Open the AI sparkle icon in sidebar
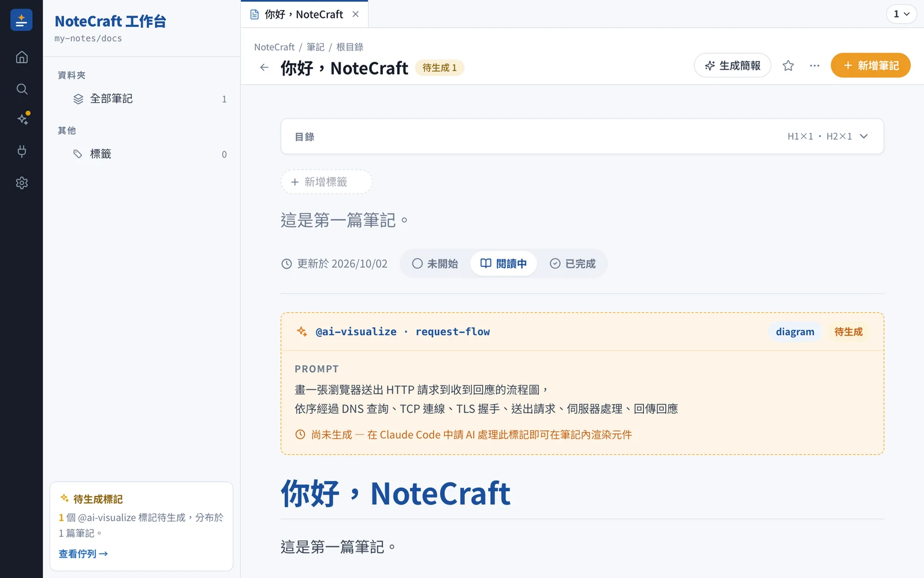Screen dimensions: 924x578 click(23, 119)
